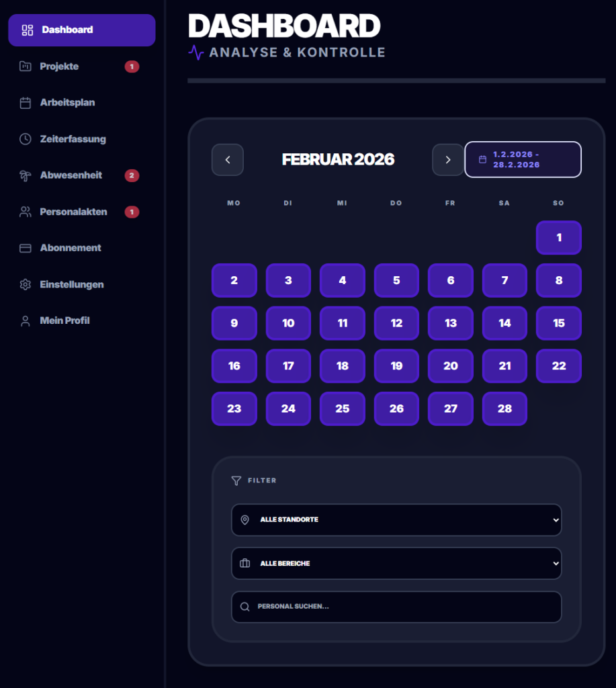Screen dimensions: 616x688
Task: Go to the previous month
Action: pos(228,160)
